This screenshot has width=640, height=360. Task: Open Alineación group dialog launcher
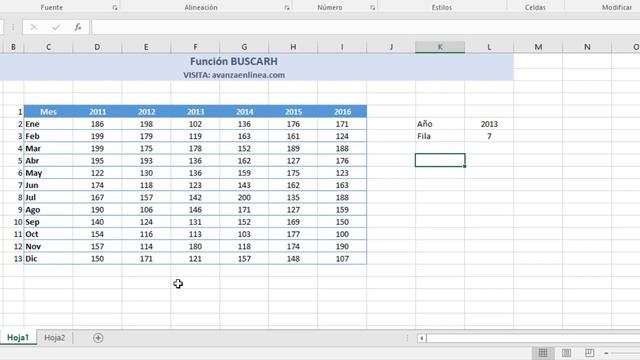[287, 8]
